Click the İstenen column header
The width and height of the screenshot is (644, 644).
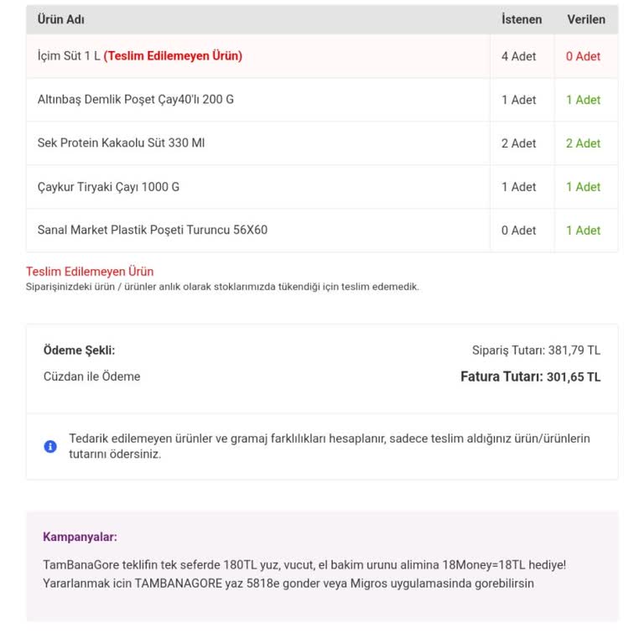(x=522, y=19)
